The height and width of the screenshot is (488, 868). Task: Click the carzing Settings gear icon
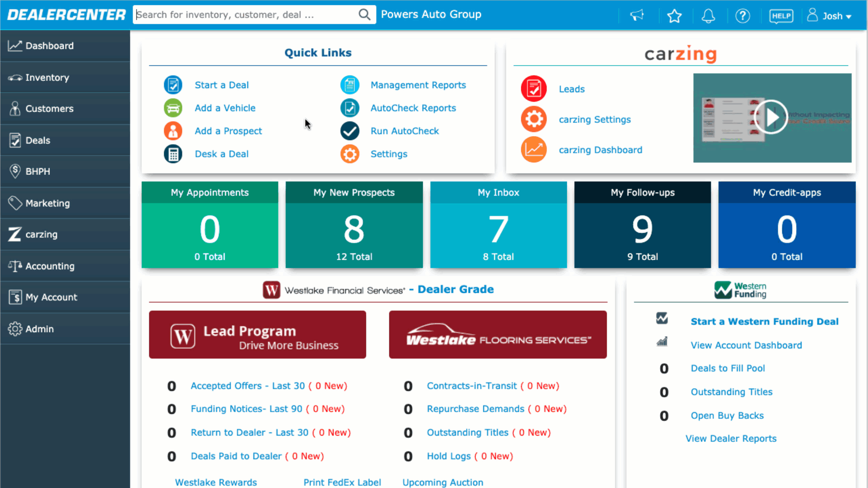coord(533,119)
